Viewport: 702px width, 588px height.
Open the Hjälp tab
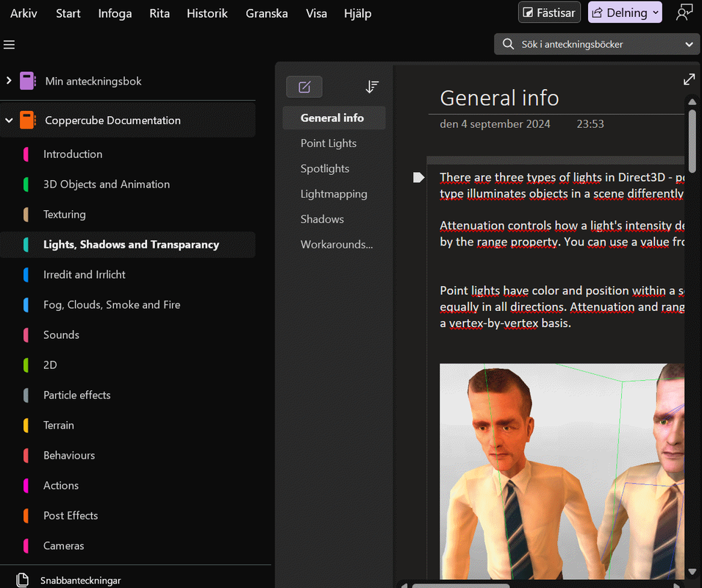tap(358, 13)
